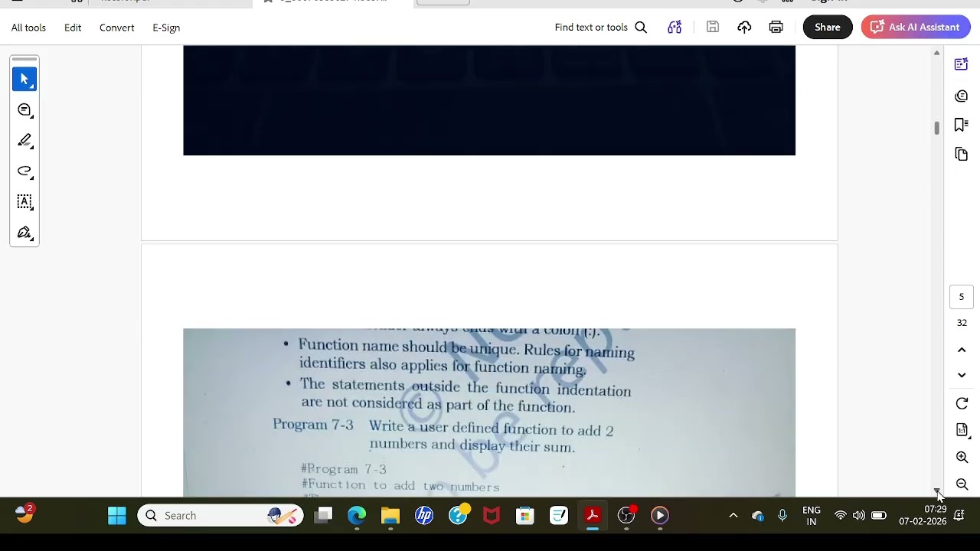Click the taskbar Search box
The image size is (980, 551).
220,516
